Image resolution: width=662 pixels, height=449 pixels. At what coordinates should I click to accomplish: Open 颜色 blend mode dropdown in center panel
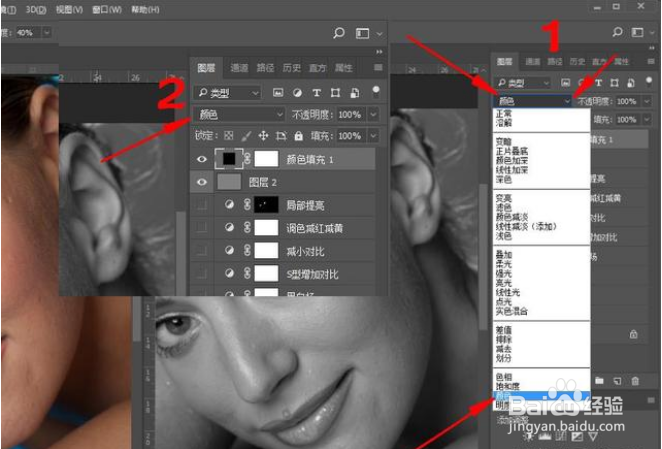click(x=239, y=114)
